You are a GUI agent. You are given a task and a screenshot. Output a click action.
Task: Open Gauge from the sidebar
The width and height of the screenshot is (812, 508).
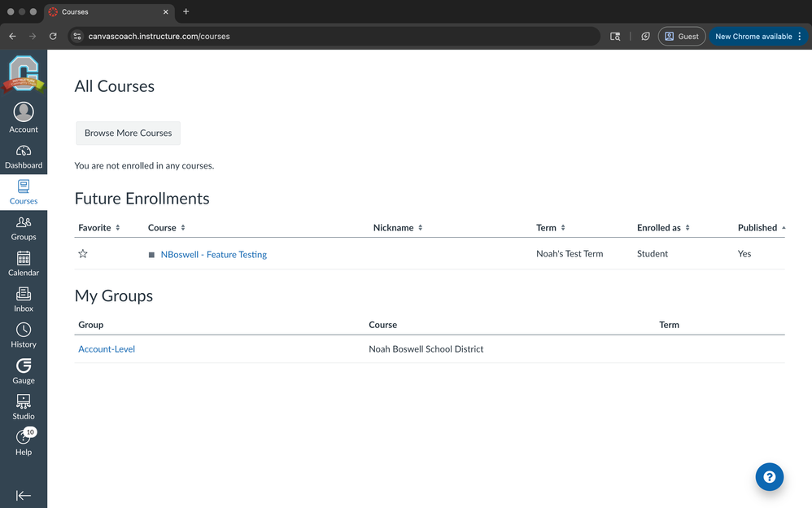24,371
